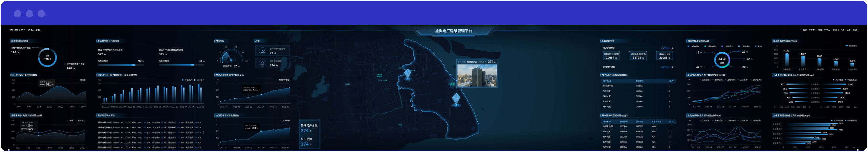
Task: Click the circular C icon beside 274 kg
Action: click(x=263, y=63)
